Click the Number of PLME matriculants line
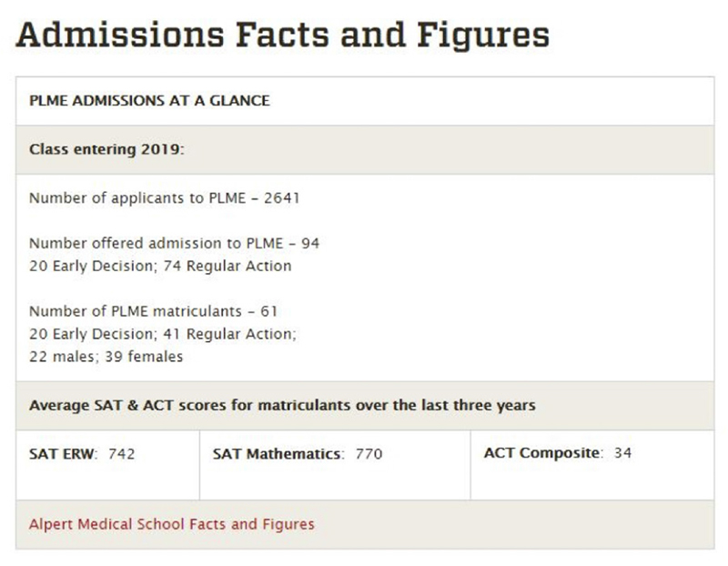This screenshot has width=728, height=566. pyautogui.click(x=153, y=311)
